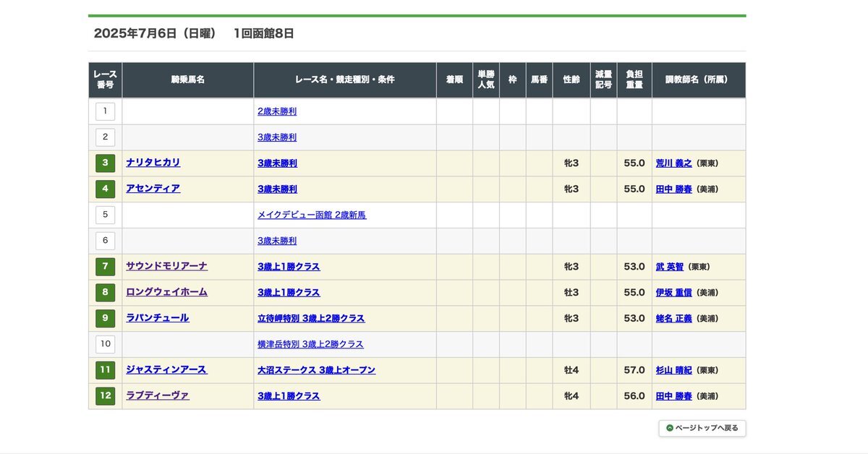This screenshot has width=868, height=454.
Task: Click the ページトップへ戻る button
Action: (702, 428)
